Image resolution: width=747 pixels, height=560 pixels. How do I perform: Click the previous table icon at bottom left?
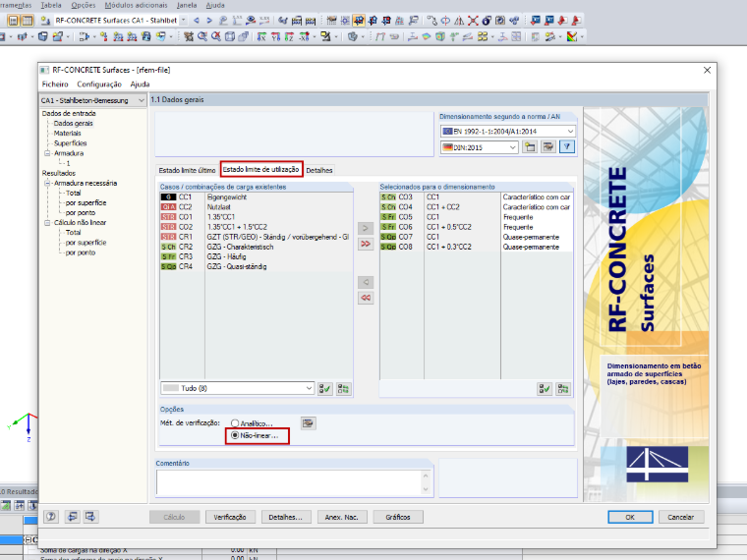(72, 517)
